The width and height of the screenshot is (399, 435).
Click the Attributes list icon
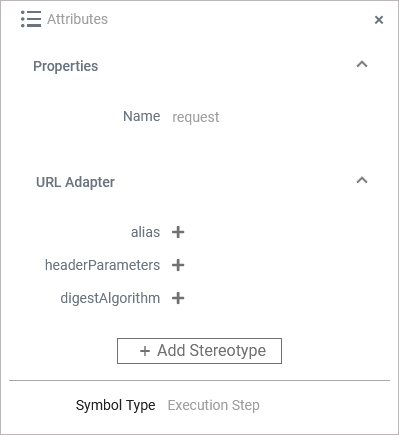(x=31, y=19)
